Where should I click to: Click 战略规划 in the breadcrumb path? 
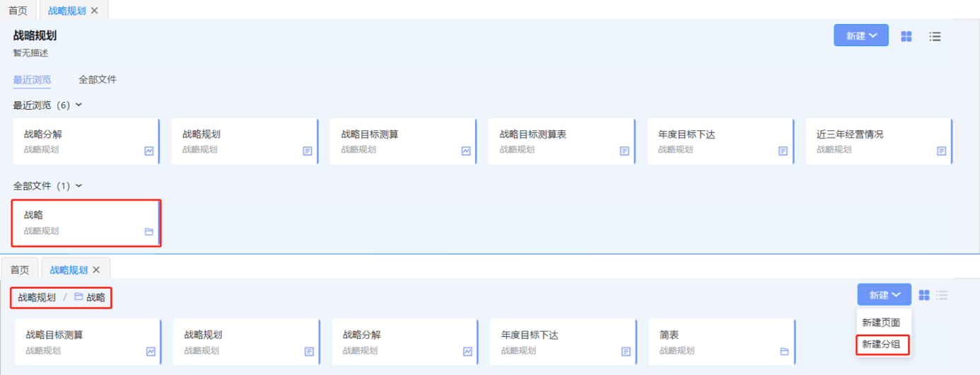coord(37,297)
